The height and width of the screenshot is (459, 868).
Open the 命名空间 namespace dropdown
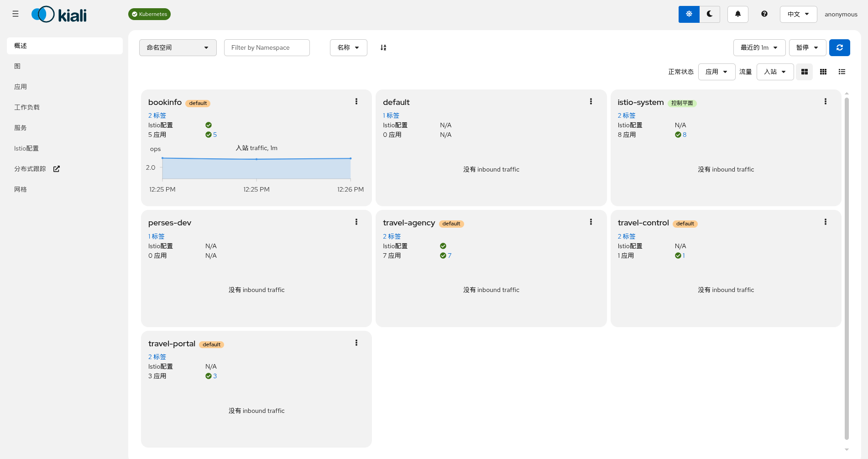pyautogui.click(x=178, y=47)
